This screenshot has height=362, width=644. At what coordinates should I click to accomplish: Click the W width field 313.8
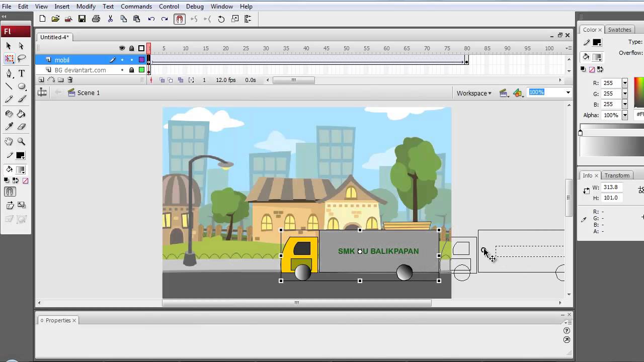click(x=611, y=187)
